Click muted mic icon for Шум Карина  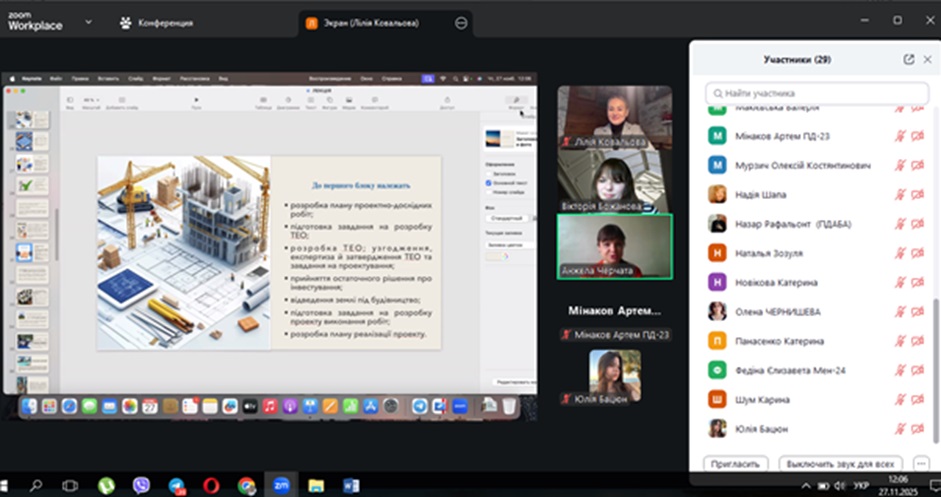click(x=899, y=400)
